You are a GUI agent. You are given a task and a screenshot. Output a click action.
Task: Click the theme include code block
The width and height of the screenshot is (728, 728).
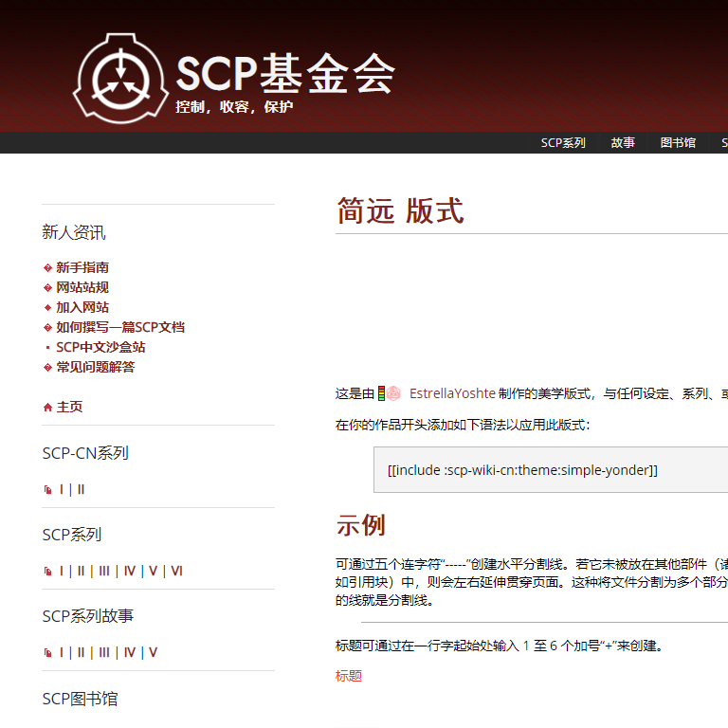tap(550, 470)
